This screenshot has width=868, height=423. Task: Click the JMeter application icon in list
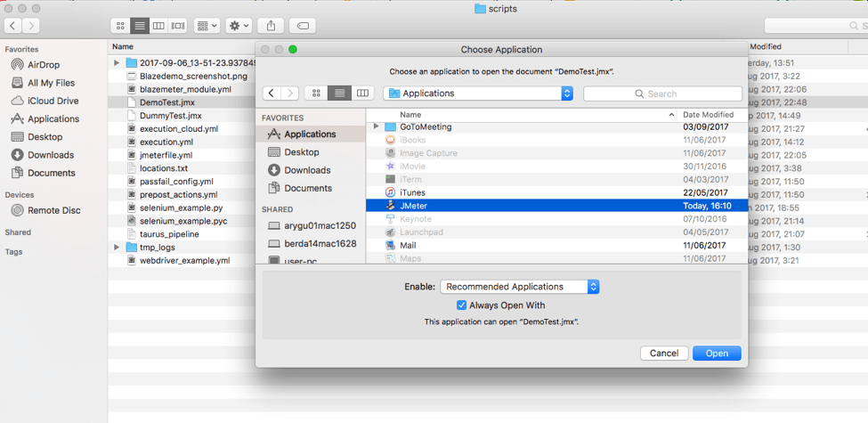[391, 206]
